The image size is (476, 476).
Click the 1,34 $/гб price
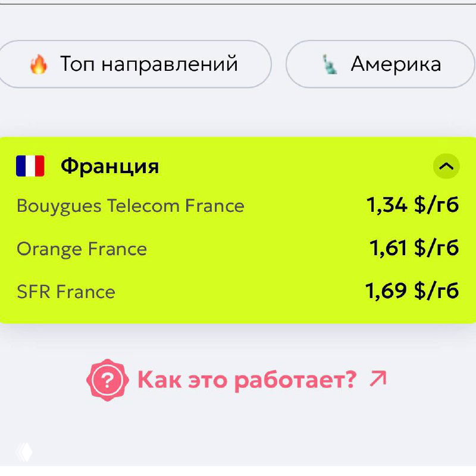[x=412, y=205]
